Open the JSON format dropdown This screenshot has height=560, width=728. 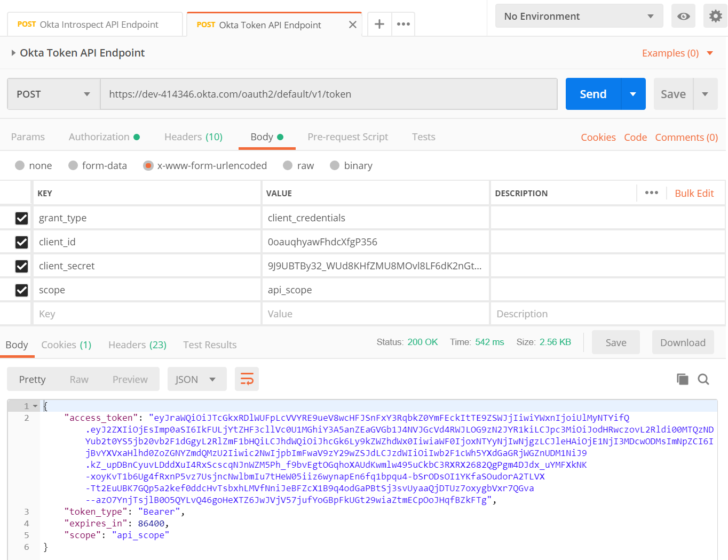pos(196,379)
